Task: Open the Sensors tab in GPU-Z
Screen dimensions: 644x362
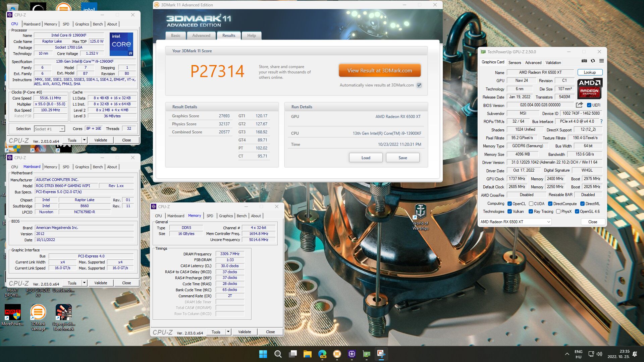Action: 515,63
